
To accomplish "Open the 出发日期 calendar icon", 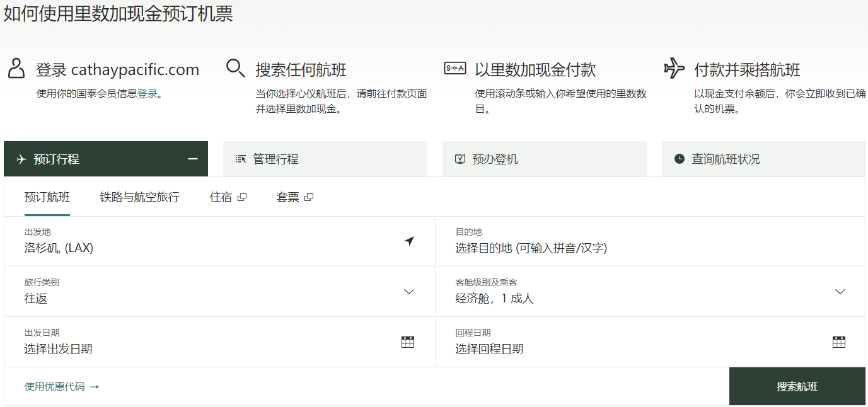I will [x=408, y=342].
